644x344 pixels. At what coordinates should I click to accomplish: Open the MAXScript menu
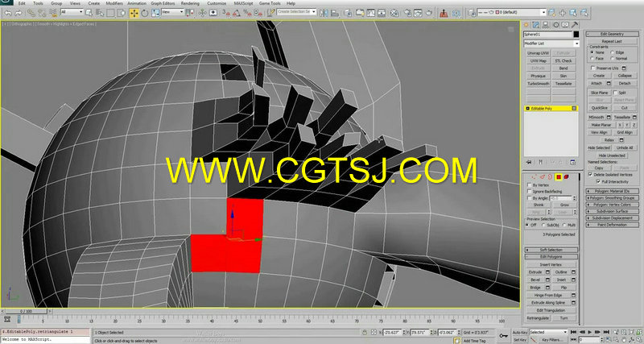245,3
